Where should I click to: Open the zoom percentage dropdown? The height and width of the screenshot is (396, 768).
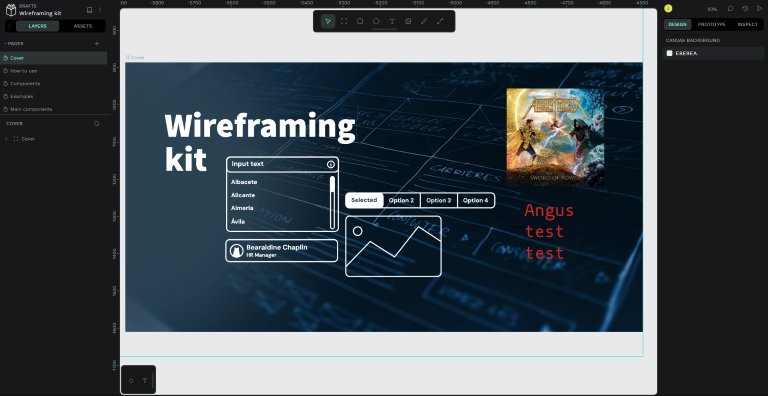pyautogui.click(x=712, y=9)
